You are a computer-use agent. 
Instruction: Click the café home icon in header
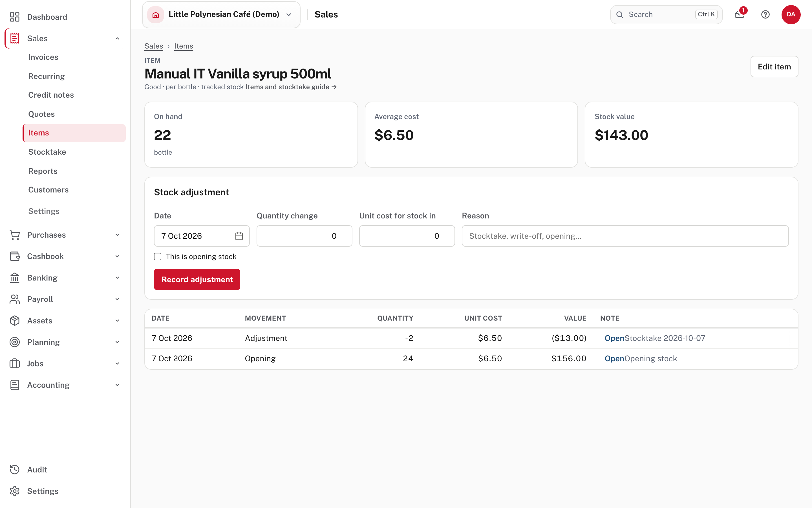[156, 14]
